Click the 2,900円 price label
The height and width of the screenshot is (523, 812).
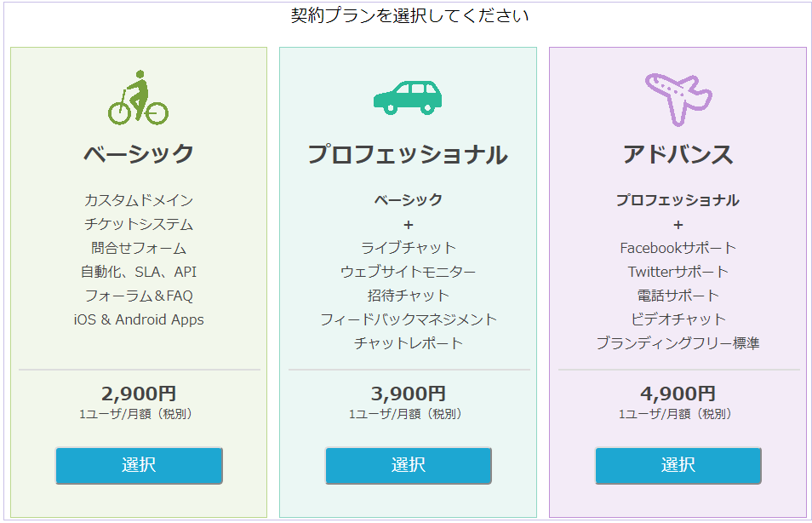tap(139, 394)
